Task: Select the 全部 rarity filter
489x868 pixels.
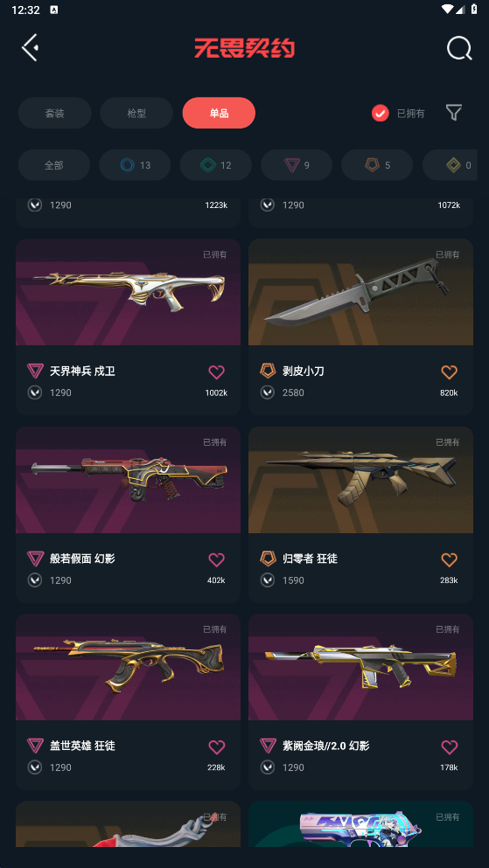Action: coord(53,165)
